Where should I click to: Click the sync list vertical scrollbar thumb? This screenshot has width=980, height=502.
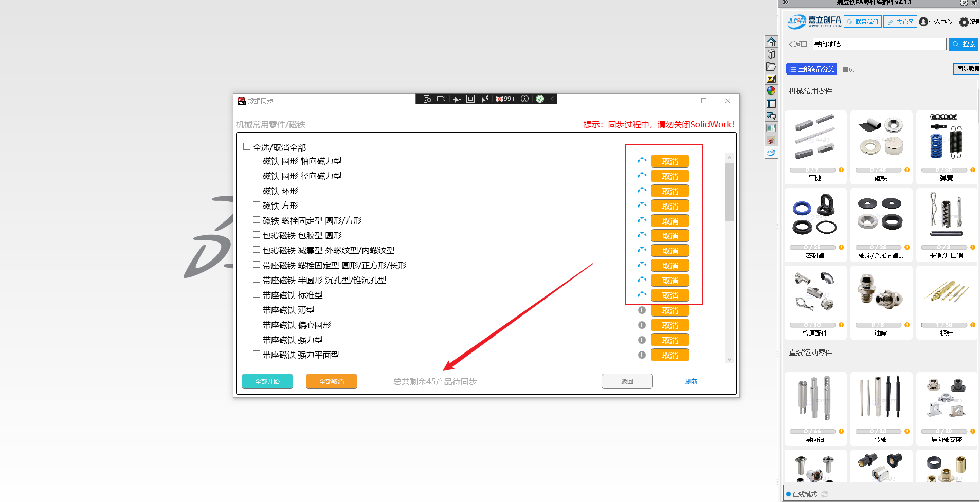click(x=729, y=192)
